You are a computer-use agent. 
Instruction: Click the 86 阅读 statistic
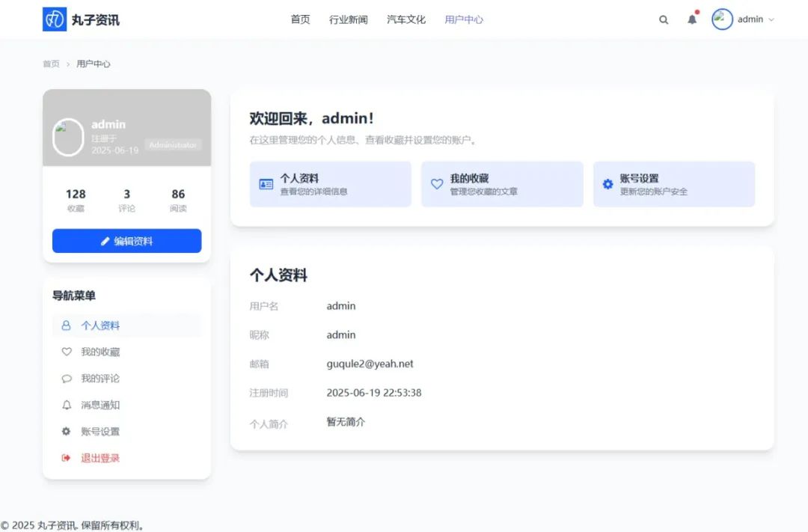pos(178,200)
